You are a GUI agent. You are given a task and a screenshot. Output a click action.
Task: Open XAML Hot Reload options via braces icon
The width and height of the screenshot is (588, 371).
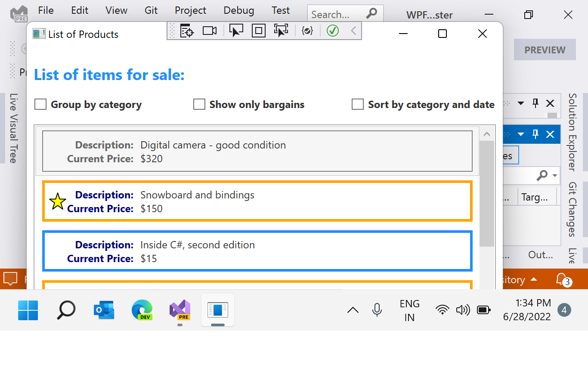308,31
